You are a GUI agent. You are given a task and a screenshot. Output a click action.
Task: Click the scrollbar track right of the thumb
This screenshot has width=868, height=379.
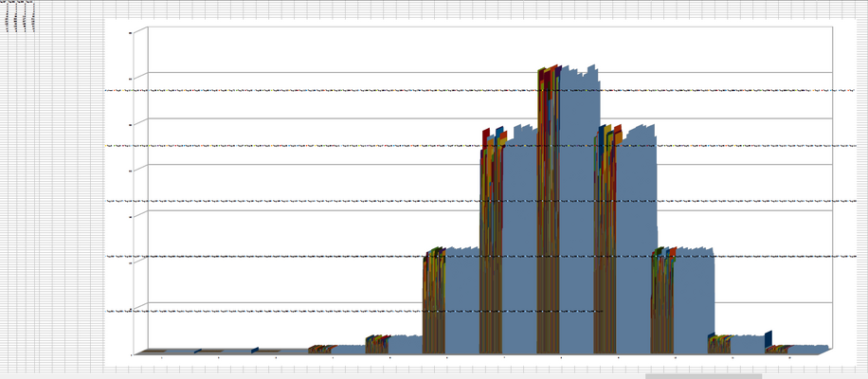(814, 376)
